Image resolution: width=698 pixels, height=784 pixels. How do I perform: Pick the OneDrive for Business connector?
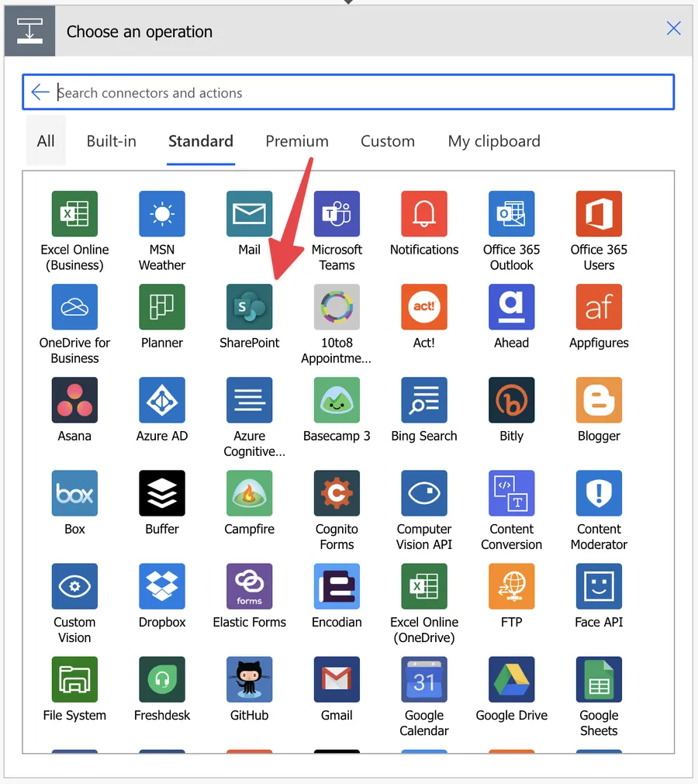[x=74, y=307]
